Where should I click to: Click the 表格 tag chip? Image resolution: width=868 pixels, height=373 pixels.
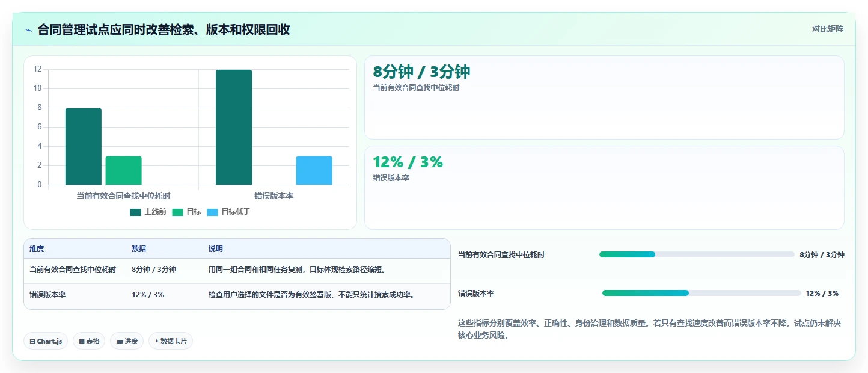(89, 341)
